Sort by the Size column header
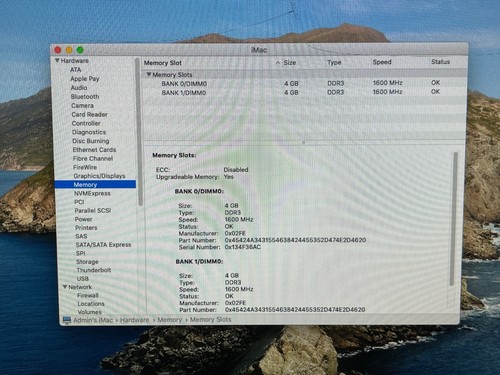Image resolution: width=500 pixels, height=375 pixels. coord(290,62)
